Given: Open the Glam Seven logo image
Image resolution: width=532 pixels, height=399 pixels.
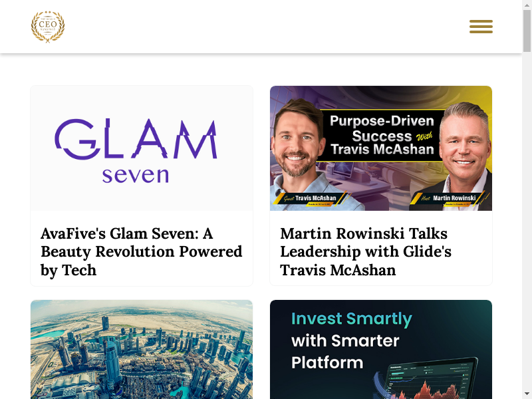Looking at the screenshot, I should [x=142, y=148].
